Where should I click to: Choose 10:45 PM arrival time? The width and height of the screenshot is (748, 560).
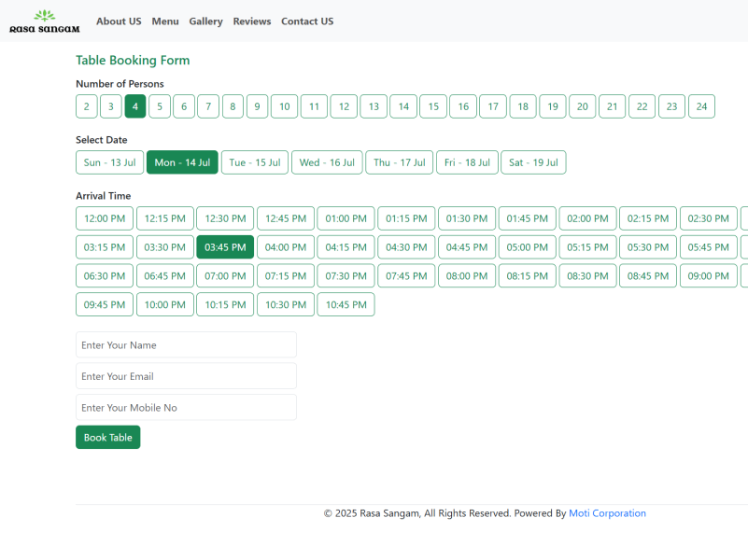[346, 305]
